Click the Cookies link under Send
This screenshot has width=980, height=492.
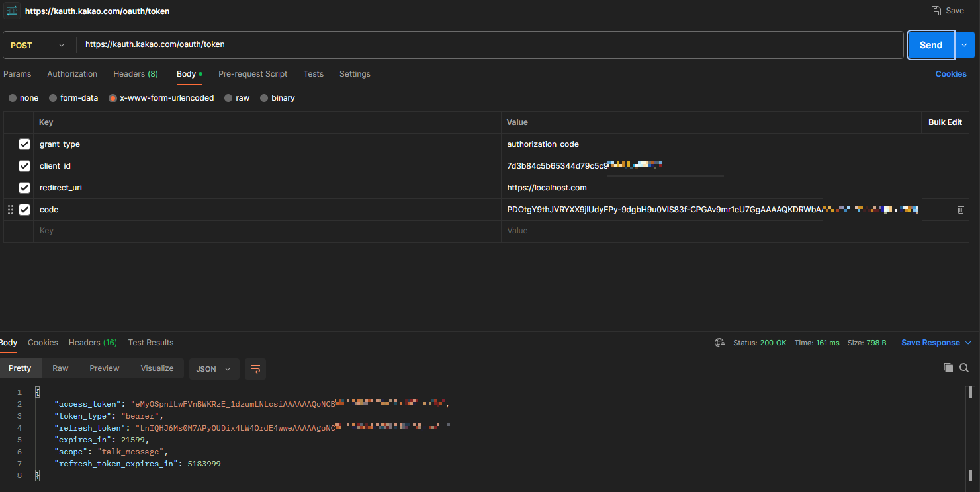click(x=951, y=74)
